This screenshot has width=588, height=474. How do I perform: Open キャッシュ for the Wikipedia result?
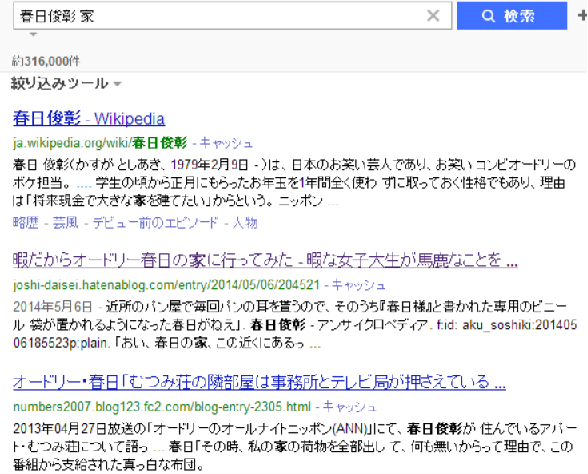[226, 143]
